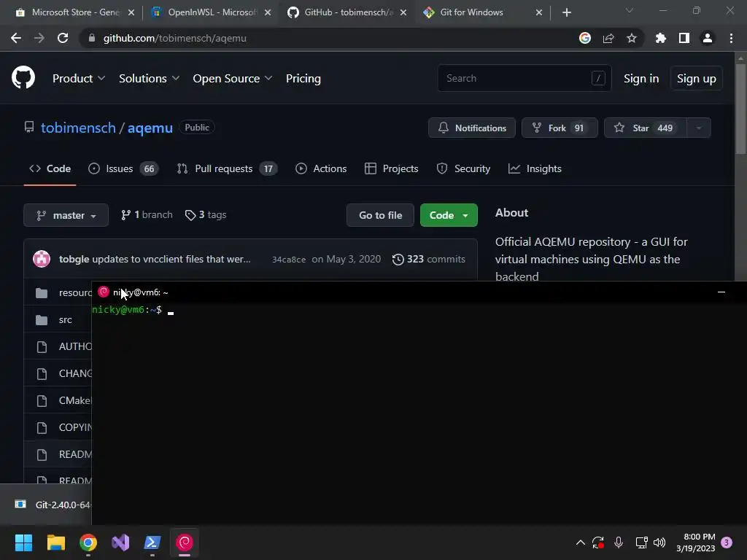Open the Security tab
The image size is (747, 560).
click(463, 168)
